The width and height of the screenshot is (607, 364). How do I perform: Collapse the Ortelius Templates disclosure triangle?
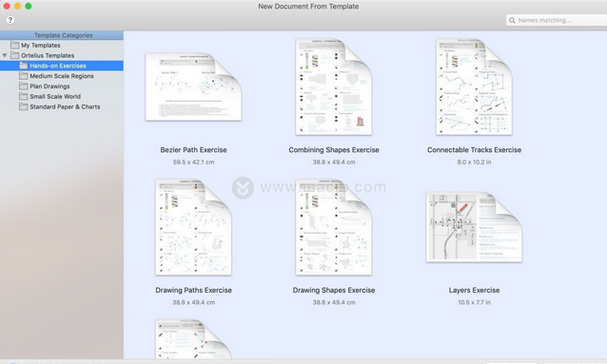[x=5, y=55]
